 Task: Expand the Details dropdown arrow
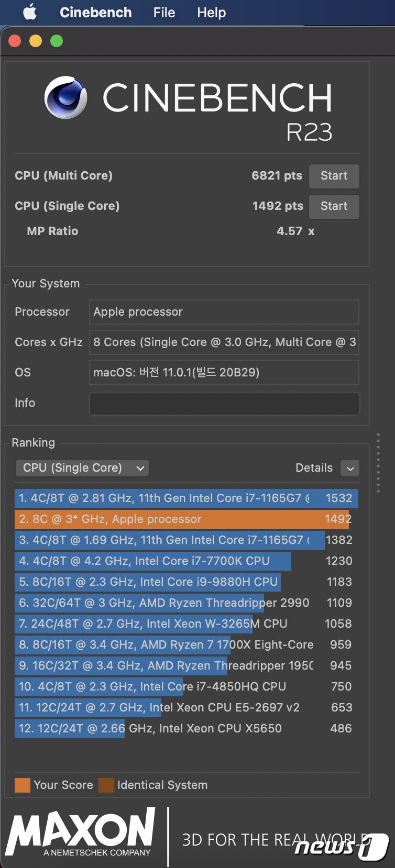tap(350, 468)
